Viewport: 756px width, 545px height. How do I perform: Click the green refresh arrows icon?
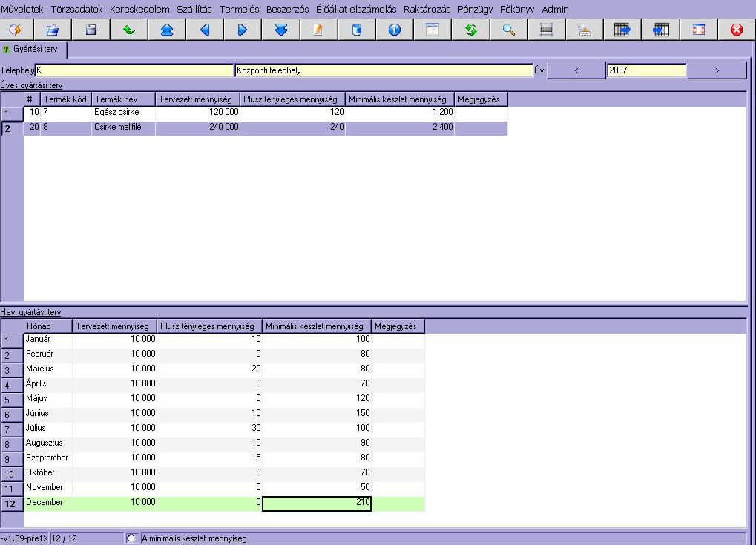(x=470, y=30)
